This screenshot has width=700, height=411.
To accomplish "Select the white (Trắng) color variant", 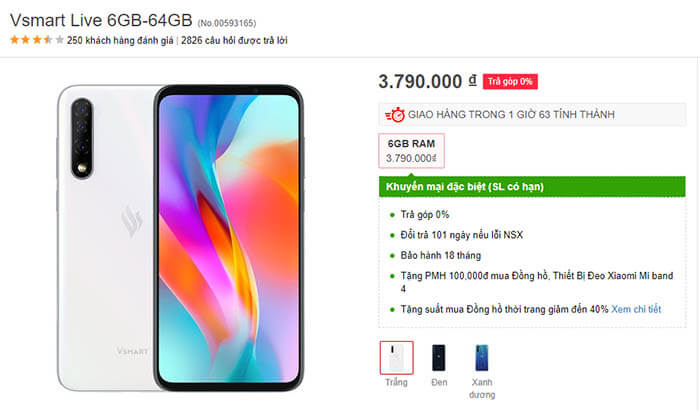I will (x=396, y=358).
